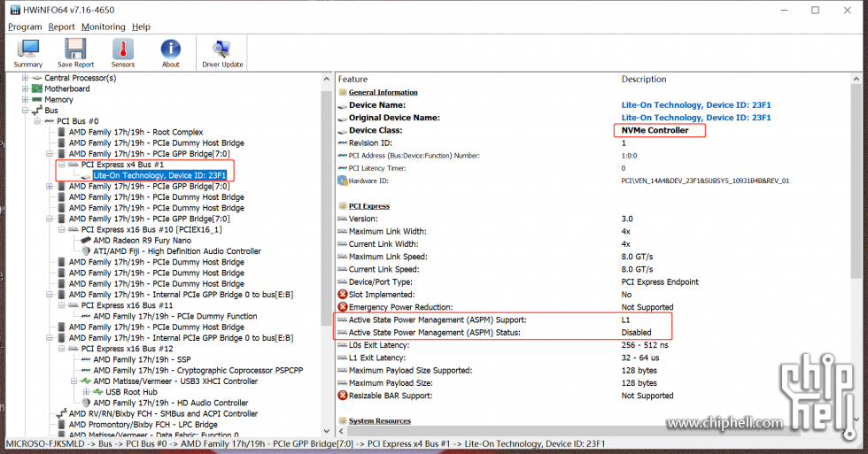Image resolution: width=868 pixels, height=454 pixels.
Task: Select Lite-On Technology, Device ID: 23F1 tree item
Action: pos(159,175)
